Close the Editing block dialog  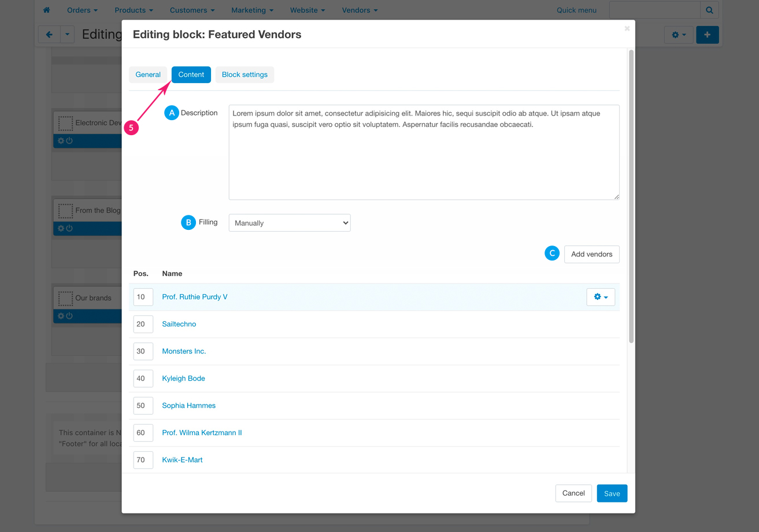pyautogui.click(x=627, y=28)
